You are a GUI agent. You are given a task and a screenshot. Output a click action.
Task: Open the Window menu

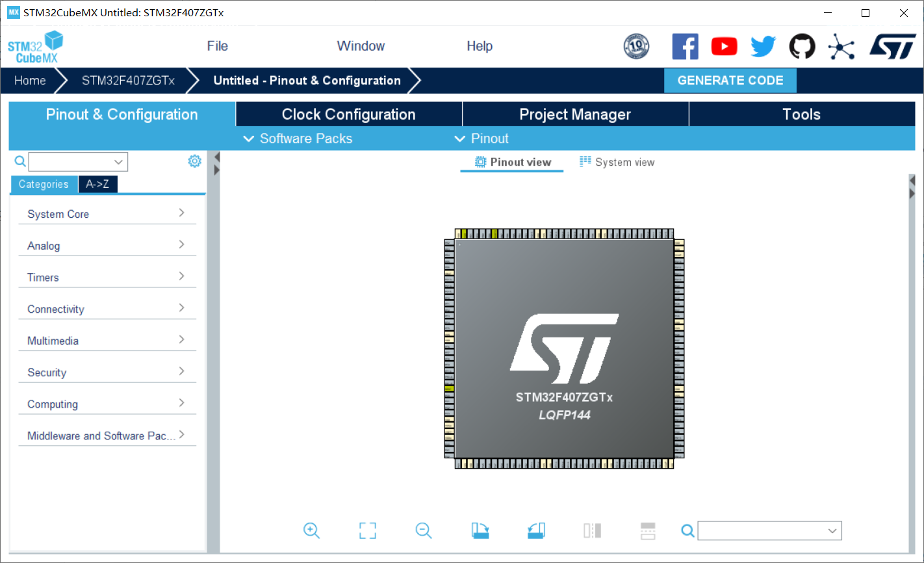click(361, 46)
